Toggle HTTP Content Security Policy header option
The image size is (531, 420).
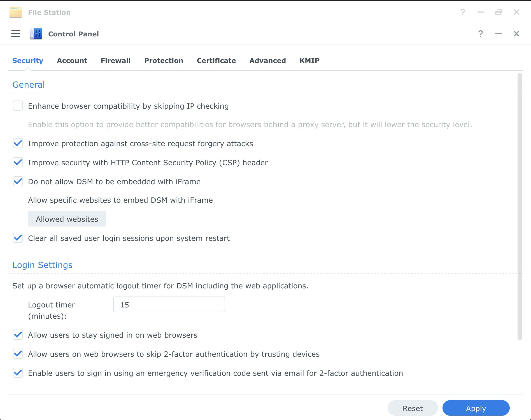tap(18, 162)
